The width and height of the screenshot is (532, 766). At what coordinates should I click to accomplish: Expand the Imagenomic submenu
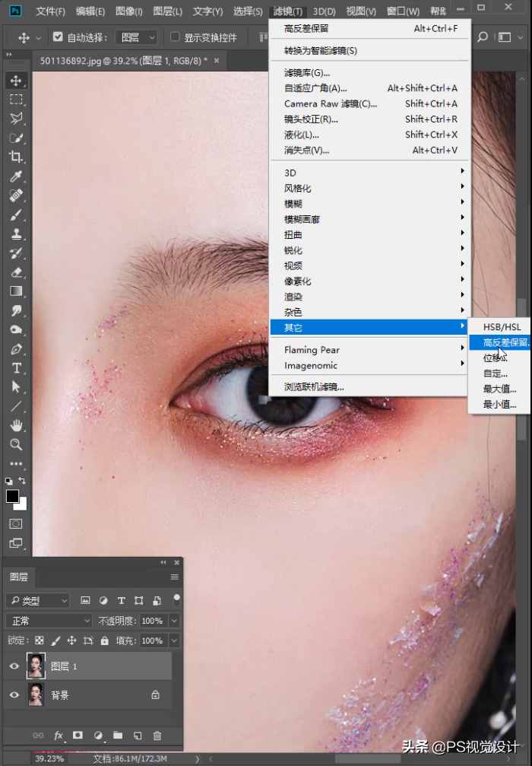(x=369, y=365)
